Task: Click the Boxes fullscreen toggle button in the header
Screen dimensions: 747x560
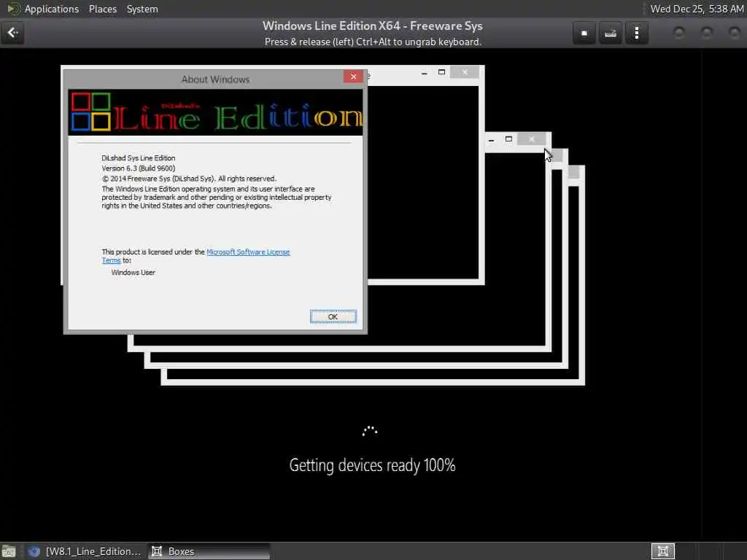Action: pos(584,33)
